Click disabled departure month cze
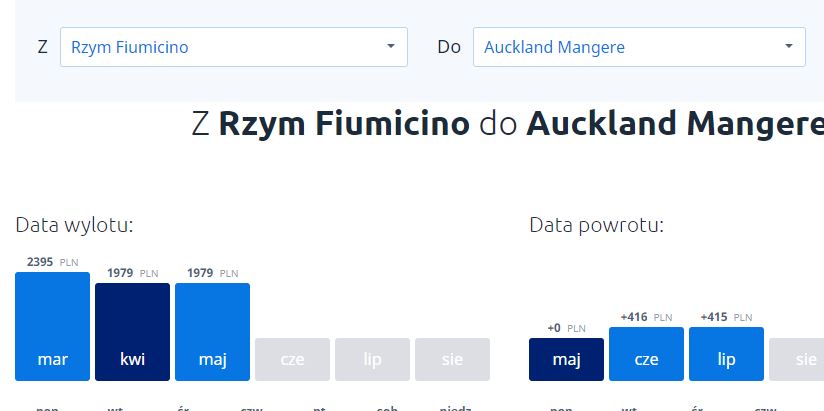The height and width of the screenshot is (411, 824). click(292, 359)
